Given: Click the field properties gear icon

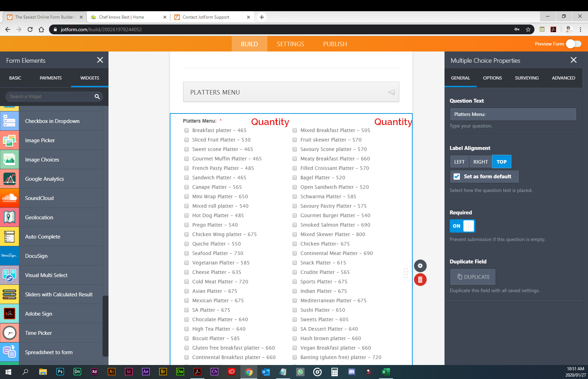Looking at the screenshot, I should tap(420, 266).
